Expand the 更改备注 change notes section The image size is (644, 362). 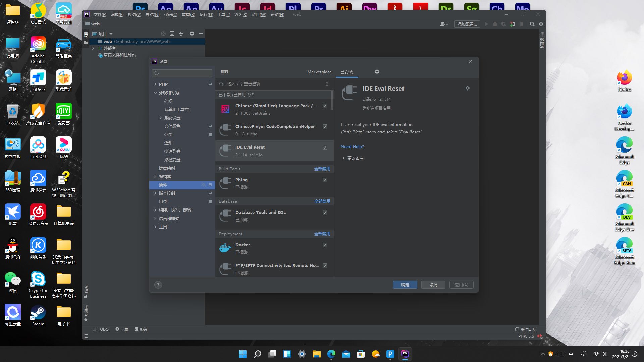[343, 158]
